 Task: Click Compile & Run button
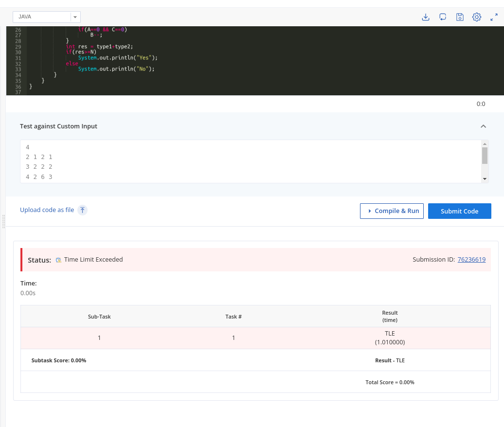click(x=392, y=211)
